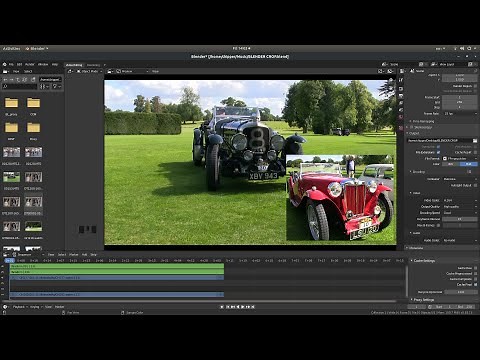Toggle Overwrite checkbox in Output
This screenshot has height=360, width=480.
[x=438, y=147]
